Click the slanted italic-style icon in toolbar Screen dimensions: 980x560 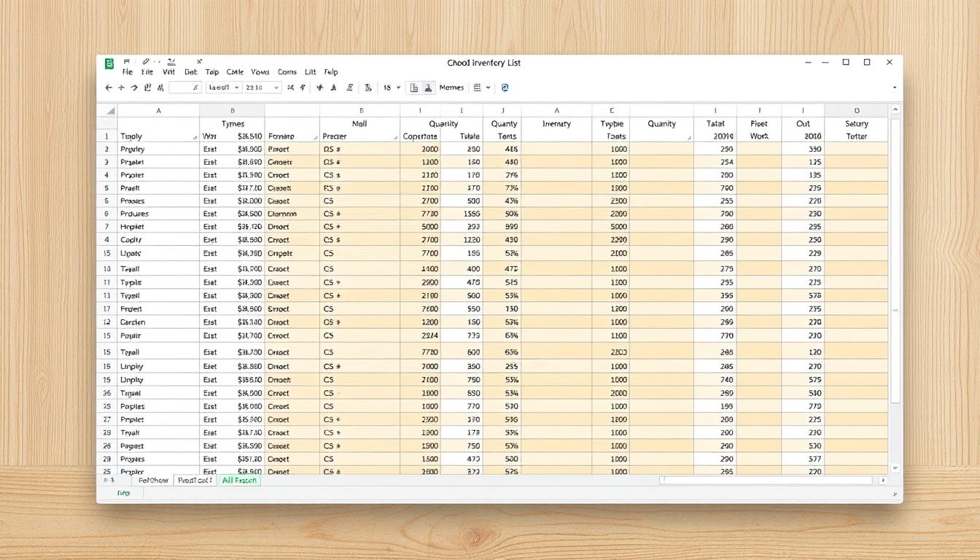pyautogui.click(x=350, y=87)
